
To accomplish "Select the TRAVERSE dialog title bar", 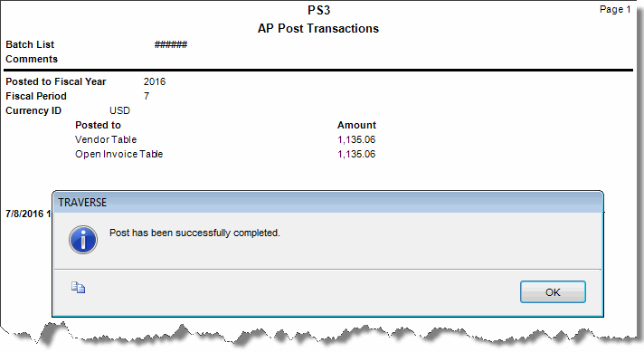I will click(327, 202).
